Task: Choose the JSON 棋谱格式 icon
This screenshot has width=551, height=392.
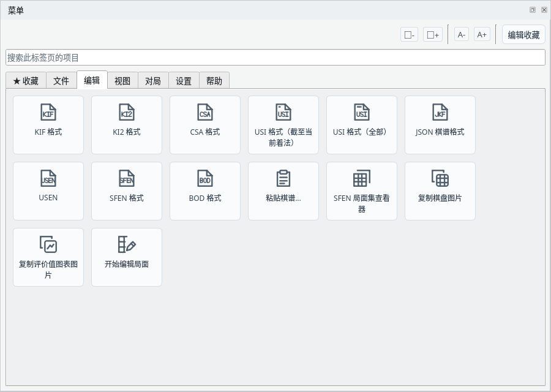Action: tap(440, 112)
